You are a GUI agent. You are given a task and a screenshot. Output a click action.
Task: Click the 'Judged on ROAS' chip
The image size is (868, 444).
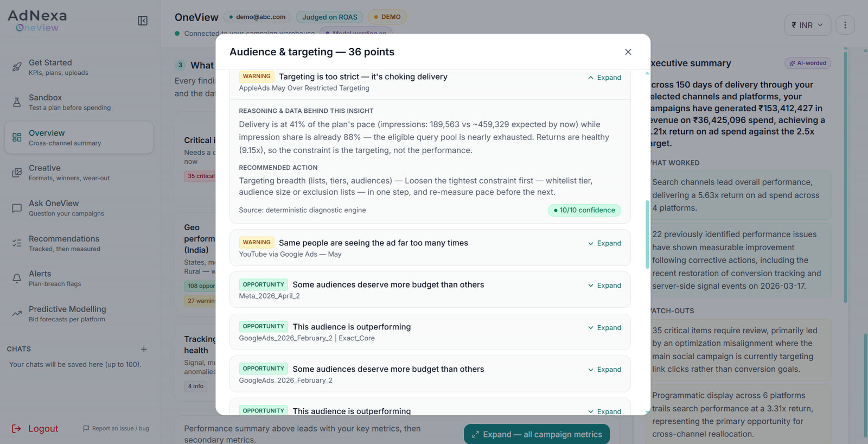pyautogui.click(x=330, y=17)
